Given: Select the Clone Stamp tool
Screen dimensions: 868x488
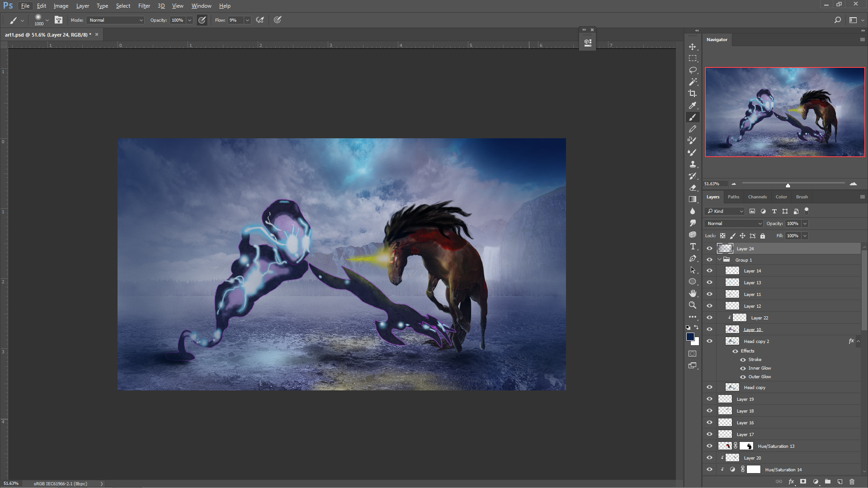Looking at the screenshot, I should 693,164.
